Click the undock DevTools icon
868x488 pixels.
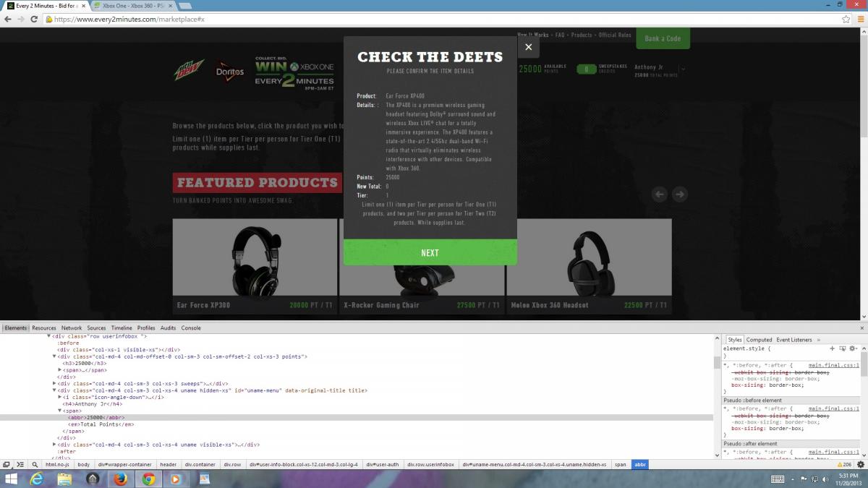pos(7,464)
